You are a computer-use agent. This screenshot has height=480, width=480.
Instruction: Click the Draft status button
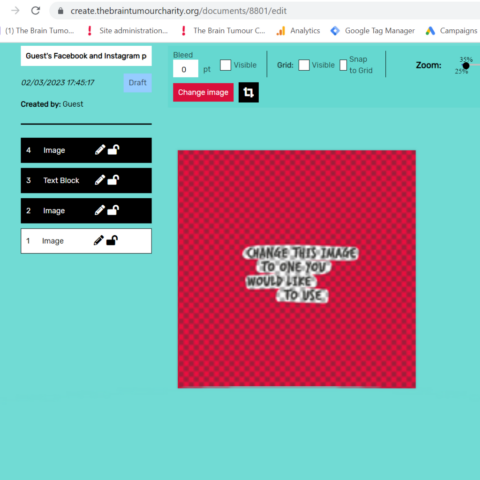coord(137,83)
